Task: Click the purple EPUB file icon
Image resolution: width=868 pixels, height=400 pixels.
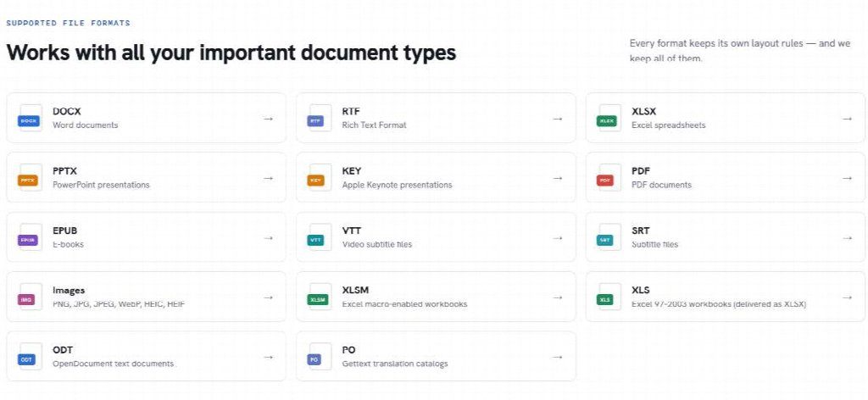Action: pyautogui.click(x=30, y=237)
